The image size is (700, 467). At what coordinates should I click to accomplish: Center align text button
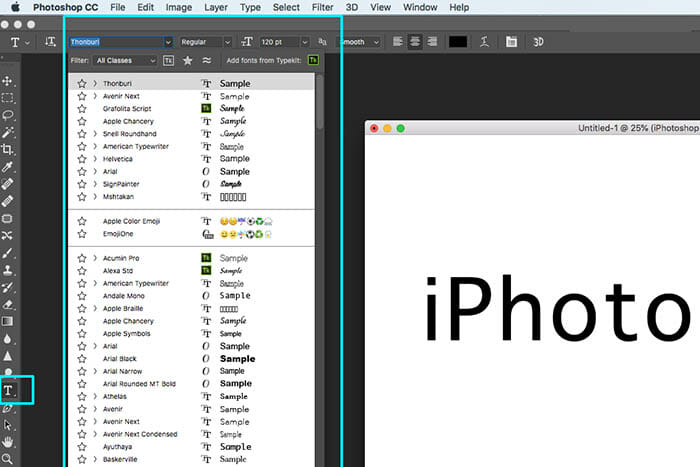coord(415,42)
